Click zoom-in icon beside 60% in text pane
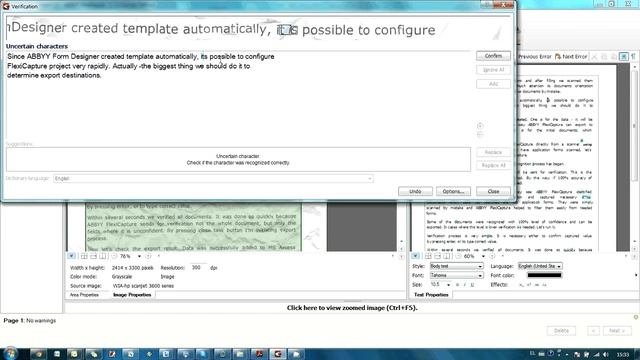The height and width of the screenshot is (360, 640). (x=492, y=256)
